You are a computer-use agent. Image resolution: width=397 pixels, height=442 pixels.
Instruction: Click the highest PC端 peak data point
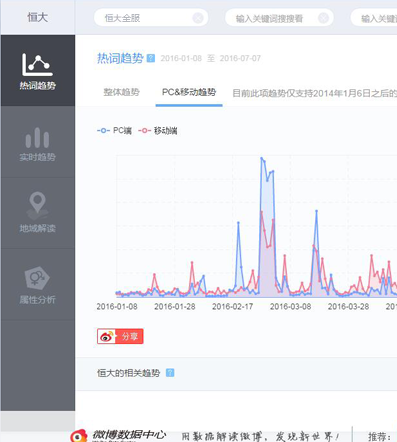(x=262, y=158)
